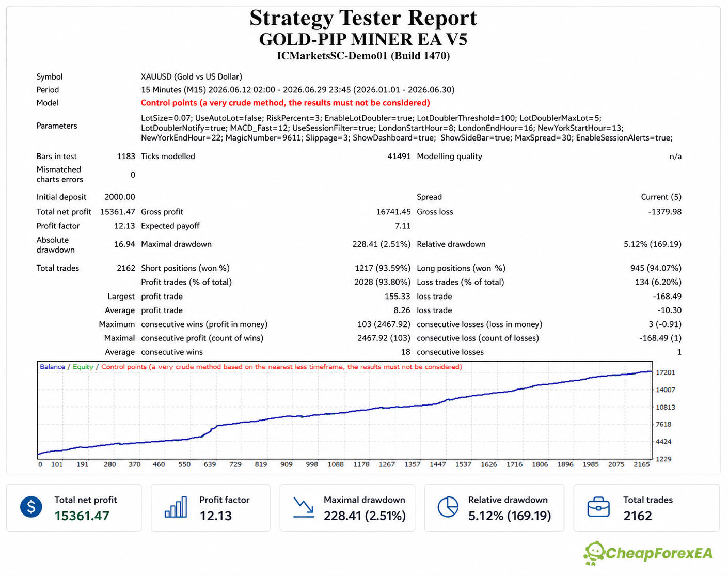728x576 pixels.
Task: Click the consecutive losses value 3 (-0.91)
Action: pos(665,324)
